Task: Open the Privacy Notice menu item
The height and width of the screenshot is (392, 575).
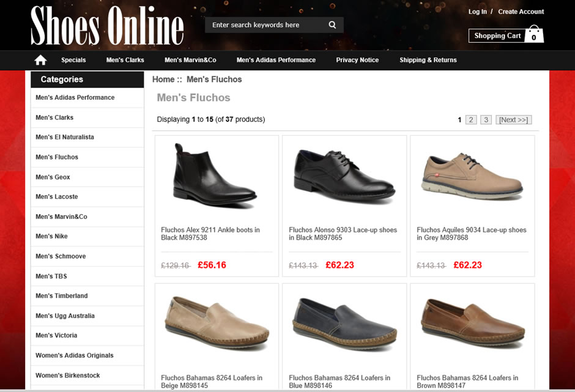Action: pyautogui.click(x=357, y=60)
